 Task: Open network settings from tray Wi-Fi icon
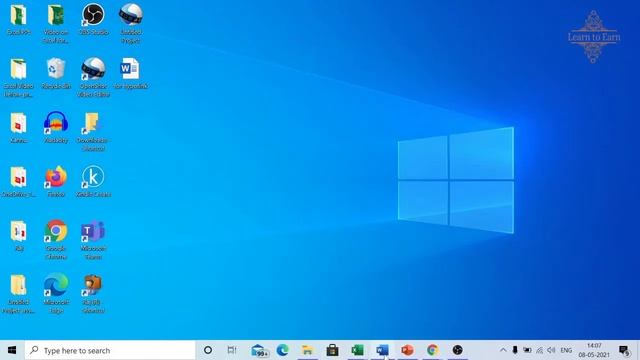tap(539, 350)
